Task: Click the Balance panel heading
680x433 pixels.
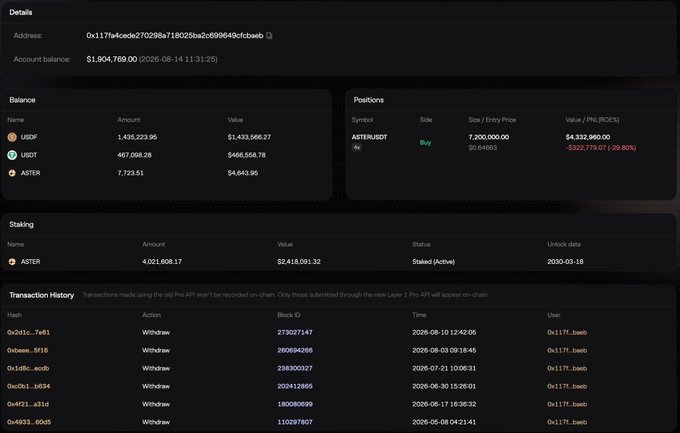Action: pos(22,100)
